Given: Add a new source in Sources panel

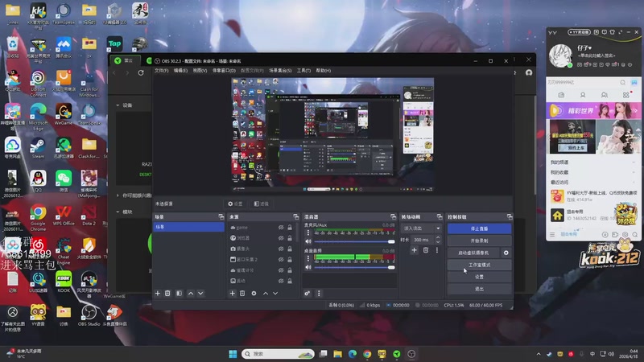Looking at the screenshot, I should (233, 294).
